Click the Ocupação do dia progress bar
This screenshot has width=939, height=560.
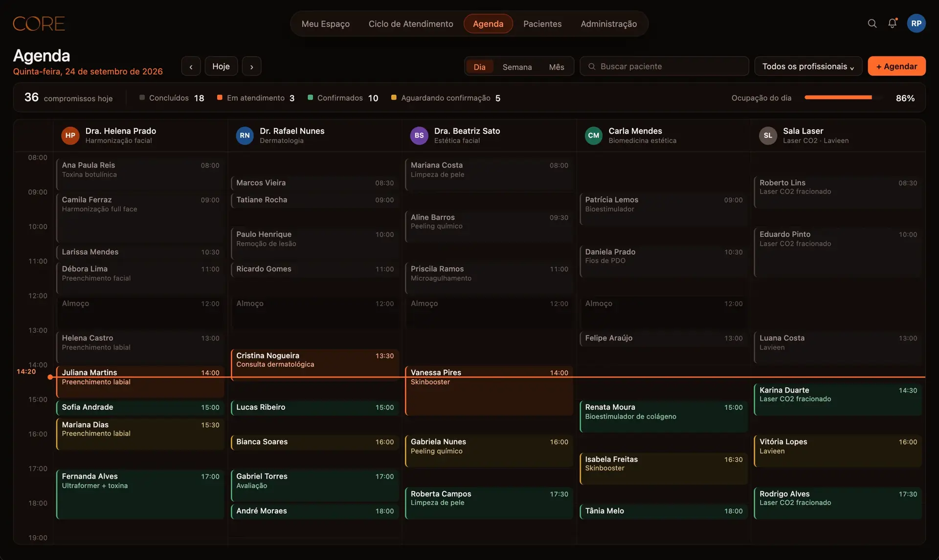click(x=844, y=98)
